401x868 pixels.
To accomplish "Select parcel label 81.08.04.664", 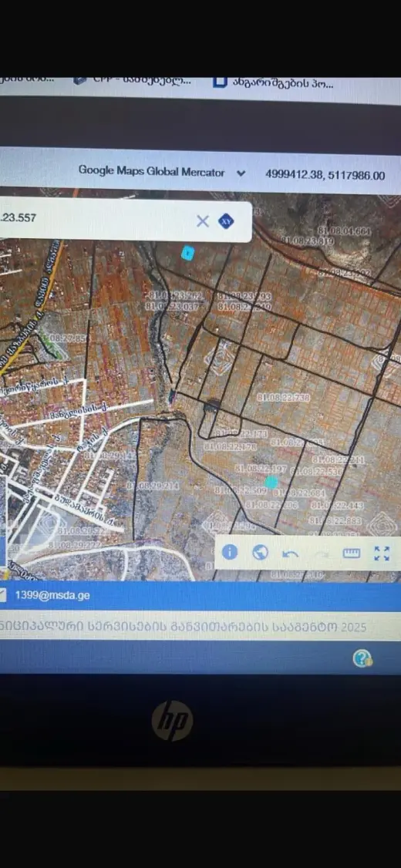I will [345, 231].
